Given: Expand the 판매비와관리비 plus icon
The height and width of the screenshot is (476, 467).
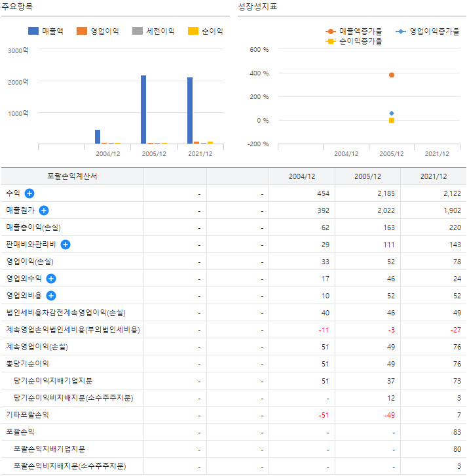Looking at the screenshot, I should [x=65, y=245].
